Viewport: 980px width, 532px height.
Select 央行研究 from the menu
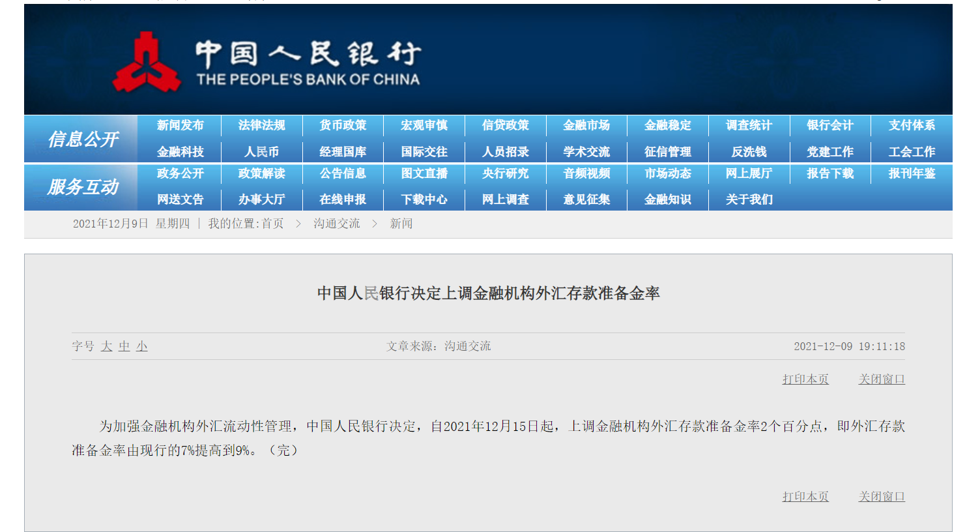pyautogui.click(x=506, y=173)
